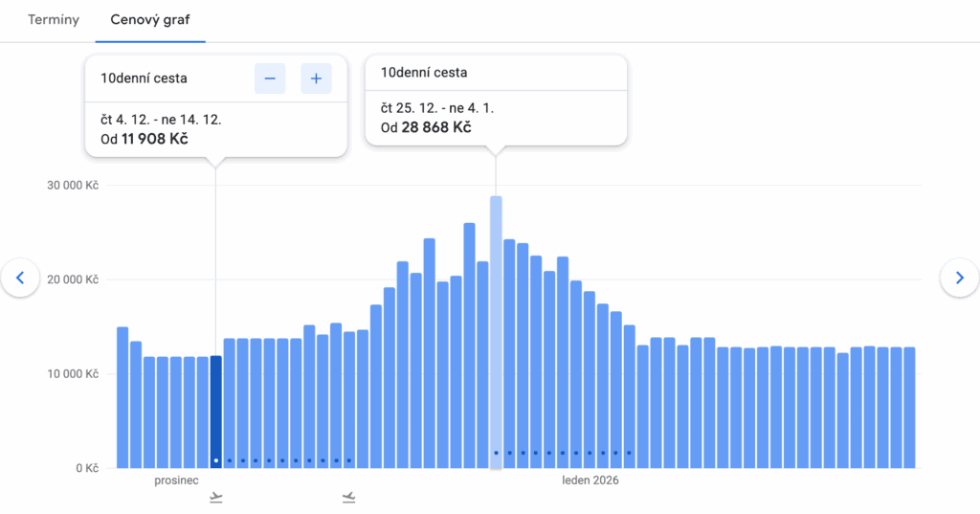Image resolution: width=980 pixels, height=514 pixels.
Task: Click the 28 868 Kč price in the tooltip
Action: (x=434, y=127)
